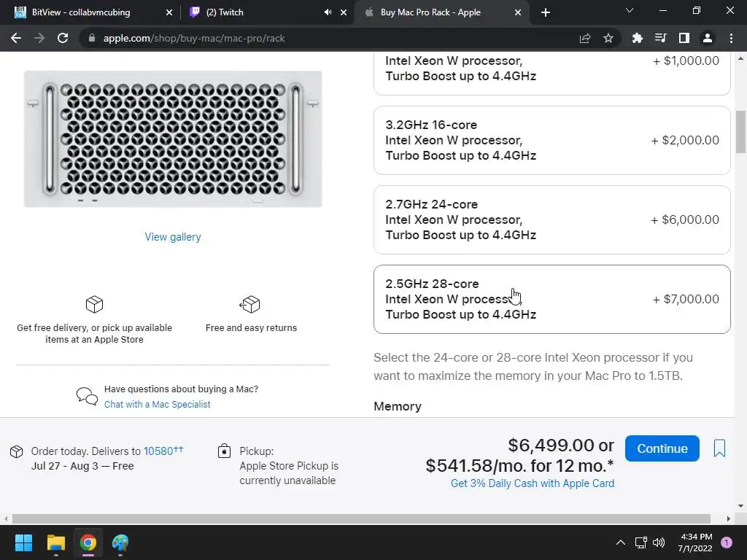Save configuration with the bookmark icon

(719, 448)
